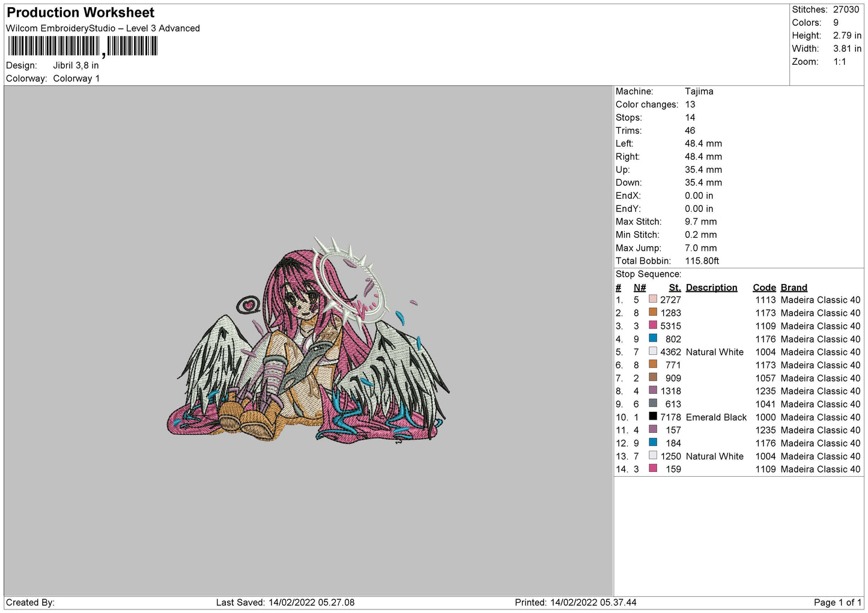Click the barcode under the worksheet title

click(x=82, y=46)
